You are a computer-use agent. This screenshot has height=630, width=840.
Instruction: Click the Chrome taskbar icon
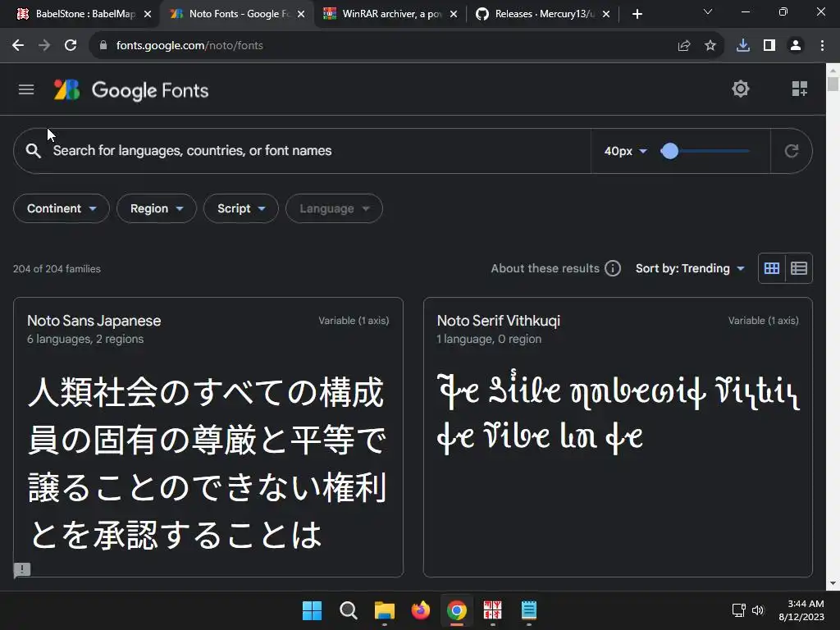(x=456, y=610)
